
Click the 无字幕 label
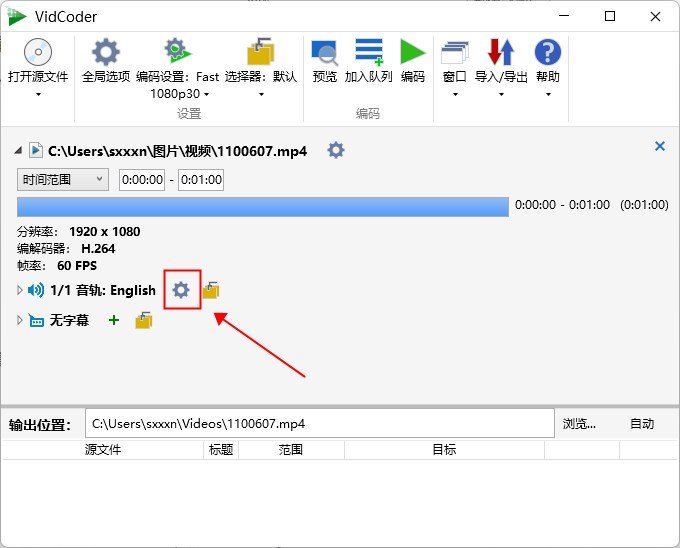pos(69,320)
